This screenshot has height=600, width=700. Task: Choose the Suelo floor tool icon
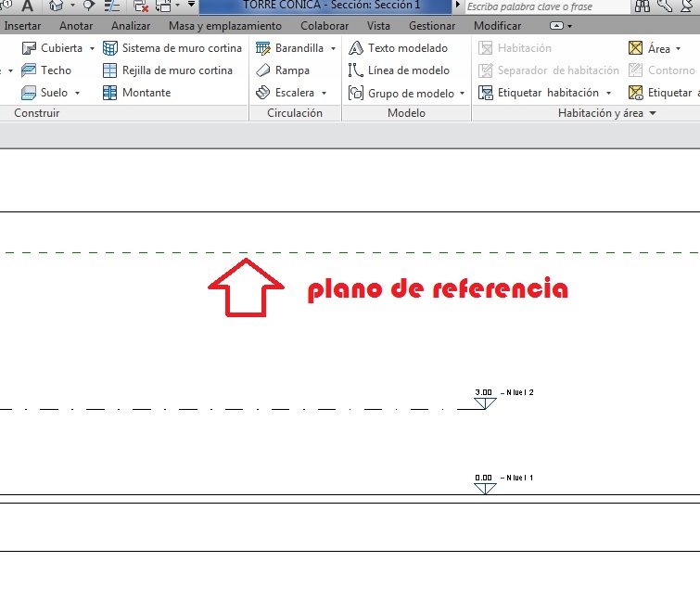click(x=29, y=93)
